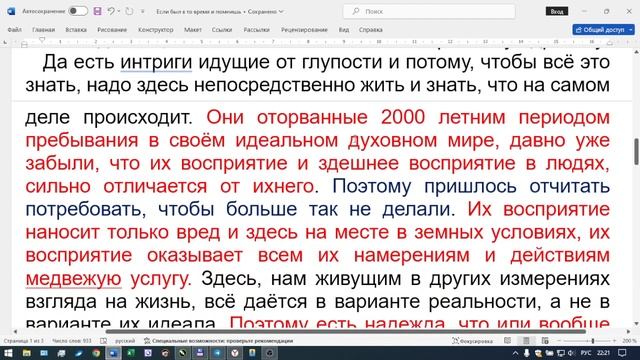Viewport: 640px width, 360px height.
Task: Click the vertical scrollbar thumb
Action: click(636, 151)
